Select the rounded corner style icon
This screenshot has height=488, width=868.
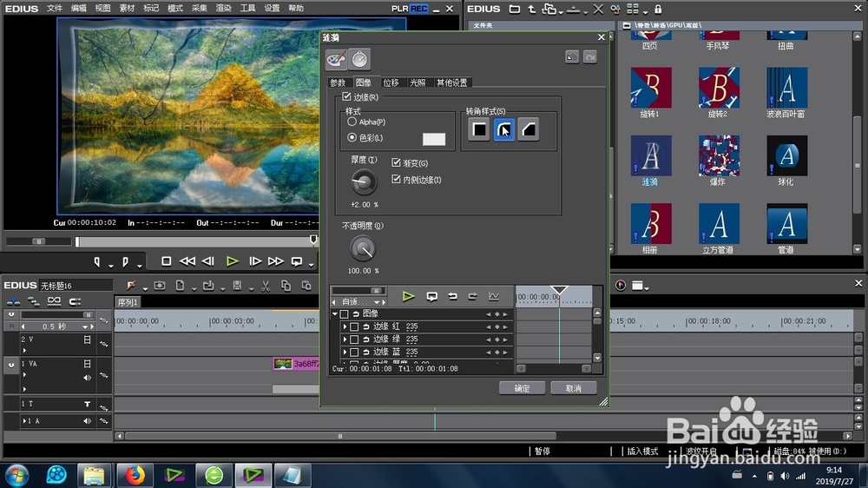[x=503, y=130]
